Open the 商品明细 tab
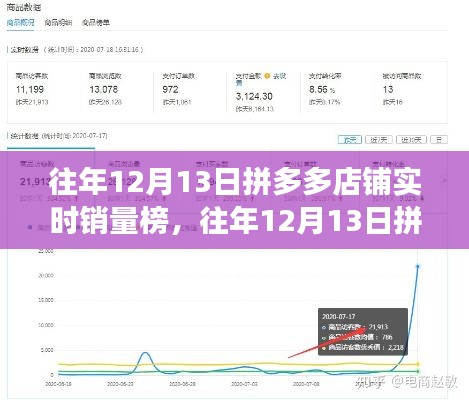This screenshot has width=469, height=400. tap(58, 23)
